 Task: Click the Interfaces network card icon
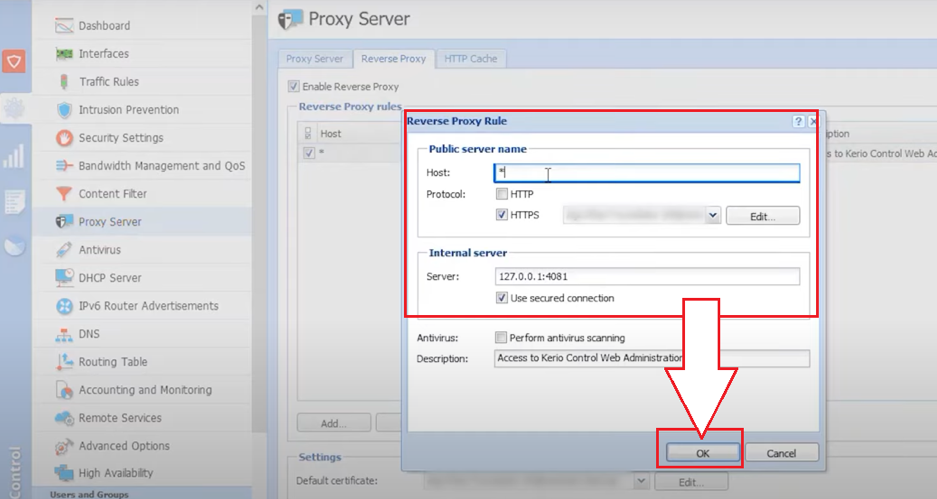(x=64, y=54)
